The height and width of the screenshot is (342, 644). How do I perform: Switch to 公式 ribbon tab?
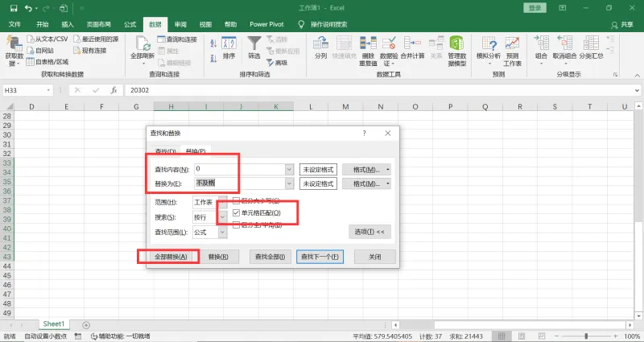click(130, 24)
